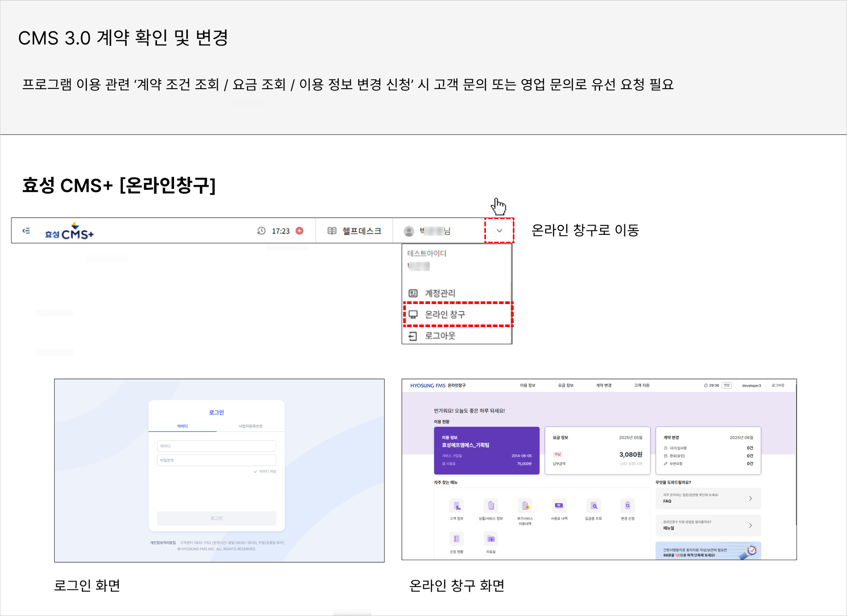Expand the 매뉴얼 card chevron
Image resolution: width=847 pixels, height=616 pixels.
point(750,525)
